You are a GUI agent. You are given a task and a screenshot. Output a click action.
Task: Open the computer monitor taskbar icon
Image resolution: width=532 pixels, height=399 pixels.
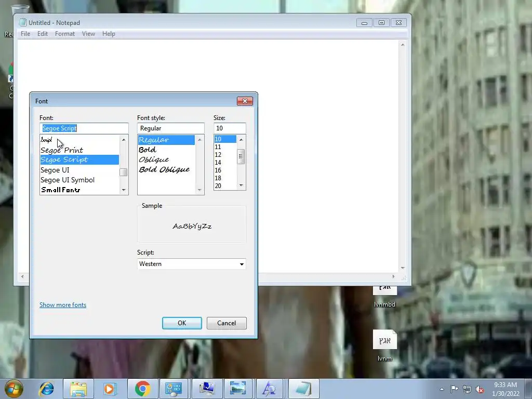[x=207, y=389]
